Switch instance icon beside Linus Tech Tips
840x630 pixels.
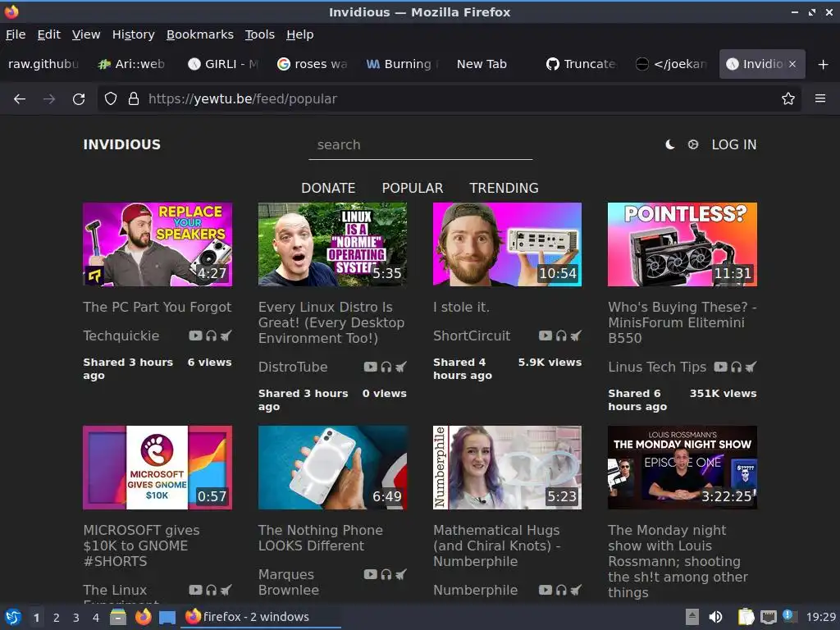(x=751, y=367)
